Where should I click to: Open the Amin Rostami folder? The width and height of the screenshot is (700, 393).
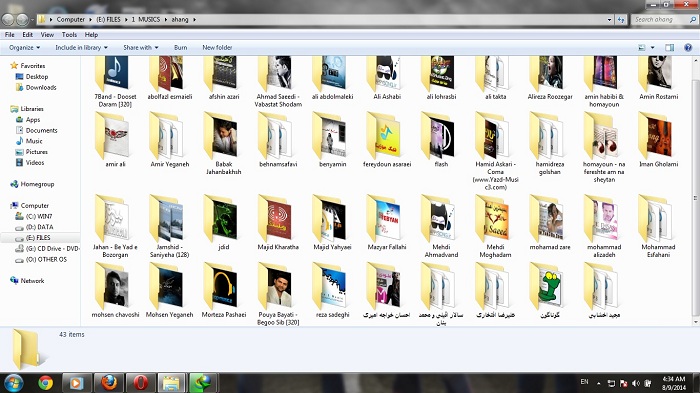click(658, 78)
